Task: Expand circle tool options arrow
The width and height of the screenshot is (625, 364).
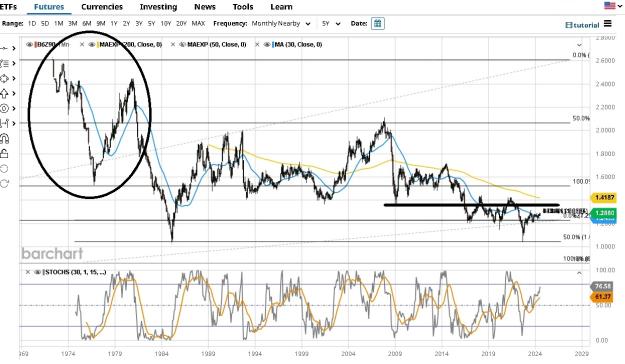Action: (14, 108)
